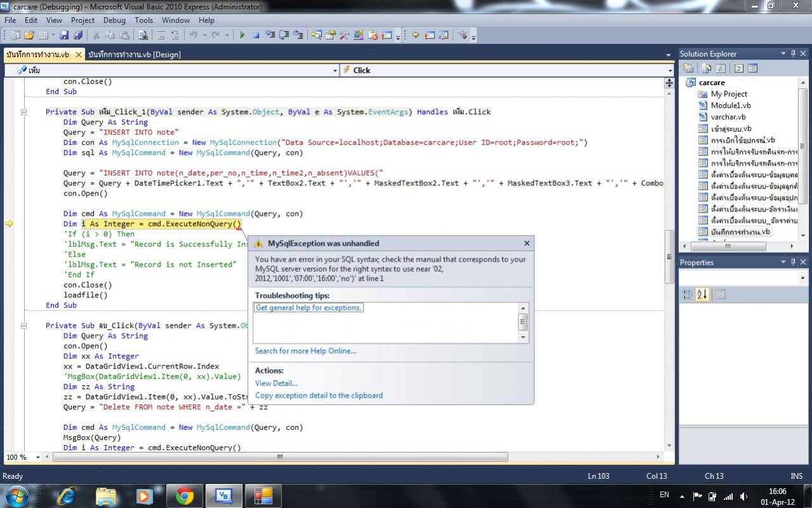This screenshot has width=812, height=508.
Task: Click the Continue debugging play icon
Action: pos(242,36)
